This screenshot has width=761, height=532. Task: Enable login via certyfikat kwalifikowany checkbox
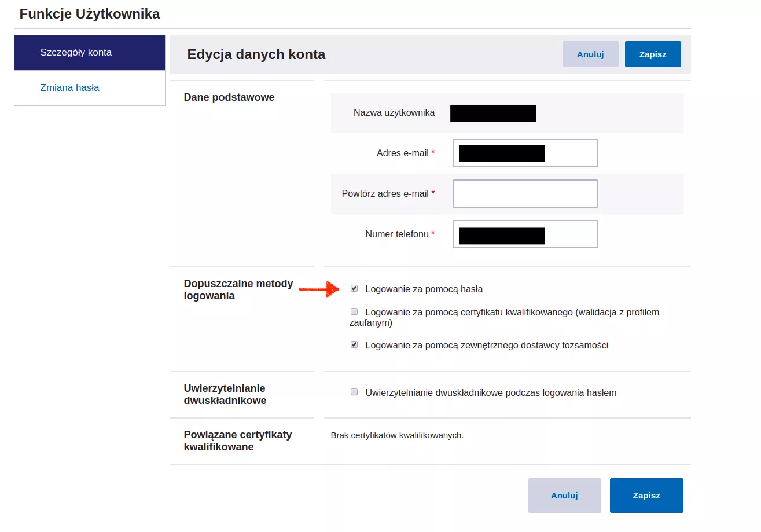(x=354, y=311)
